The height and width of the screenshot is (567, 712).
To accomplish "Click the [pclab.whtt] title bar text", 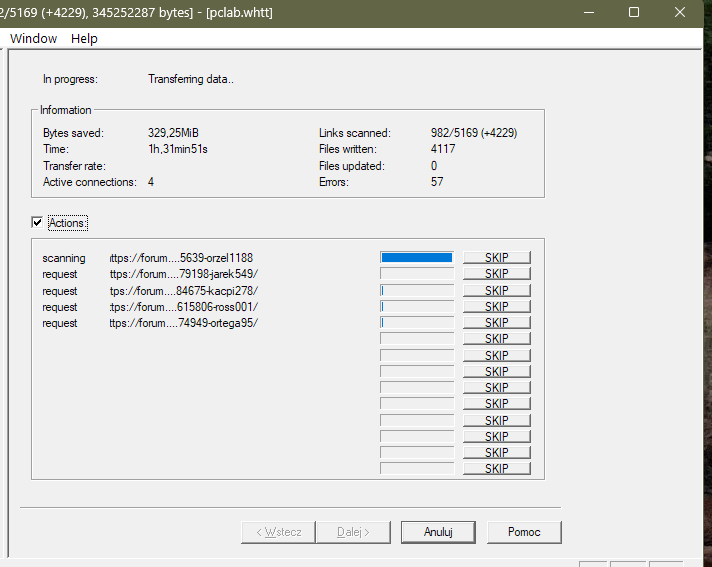I will tap(239, 12).
